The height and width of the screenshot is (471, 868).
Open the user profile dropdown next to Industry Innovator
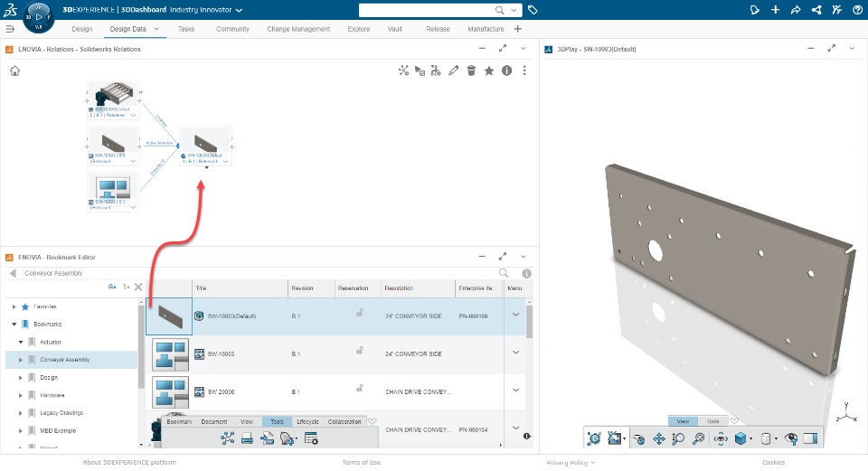pos(239,10)
